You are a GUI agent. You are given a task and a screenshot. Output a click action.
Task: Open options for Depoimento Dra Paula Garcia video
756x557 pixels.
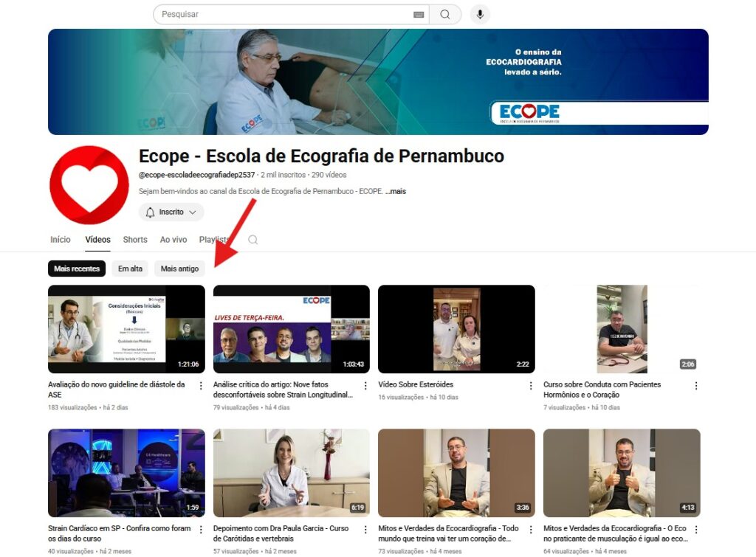click(x=365, y=530)
